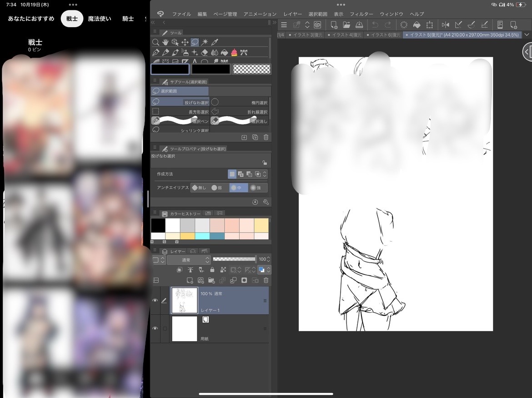Select the Magnifier zoom tool

click(156, 42)
